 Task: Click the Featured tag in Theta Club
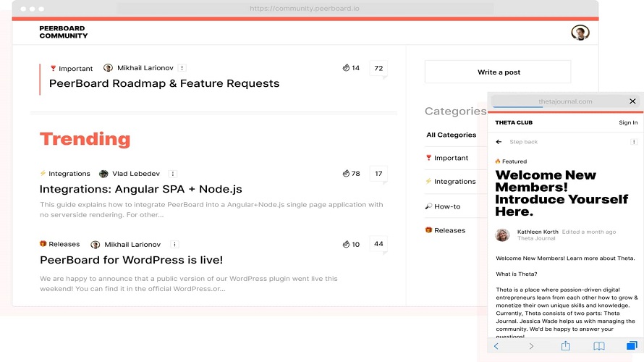tap(511, 161)
